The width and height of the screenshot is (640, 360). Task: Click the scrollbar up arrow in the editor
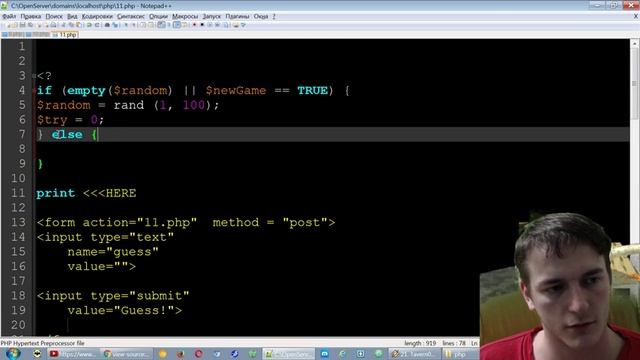[x=634, y=43]
